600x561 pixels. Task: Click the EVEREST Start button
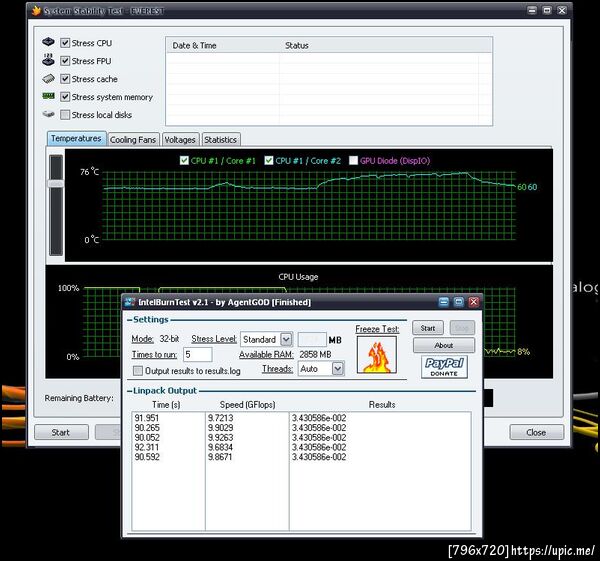61,432
